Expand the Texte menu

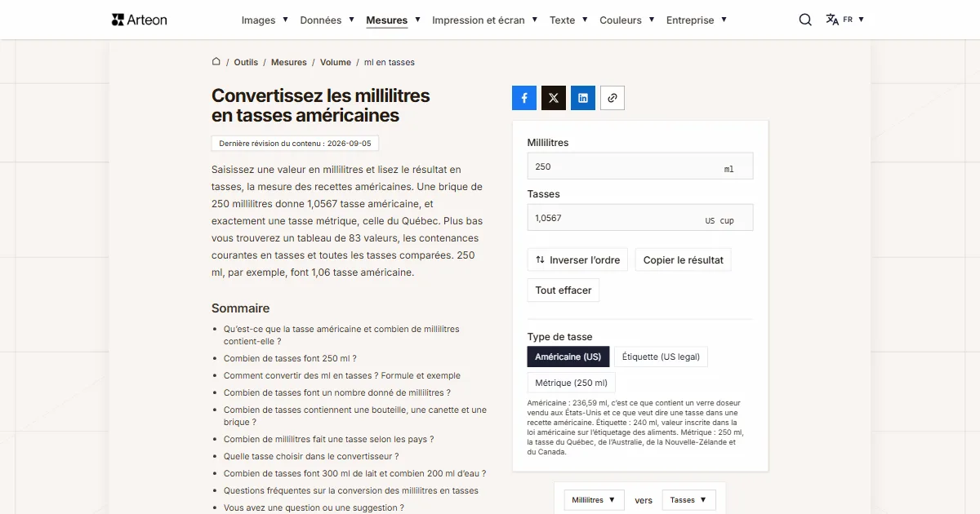click(x=568, y=20)
